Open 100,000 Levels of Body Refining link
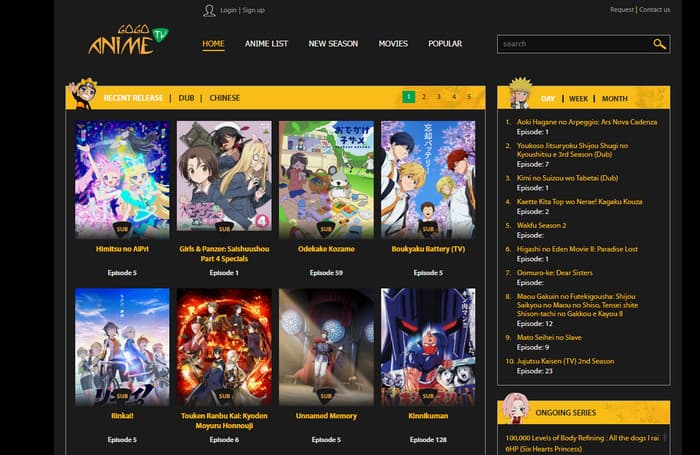Screen dimensions: 700x455 point(582,438)
